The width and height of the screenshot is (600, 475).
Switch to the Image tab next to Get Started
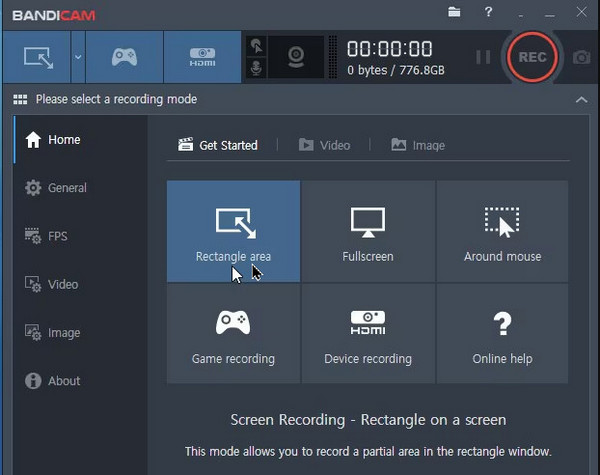(417, 145)
